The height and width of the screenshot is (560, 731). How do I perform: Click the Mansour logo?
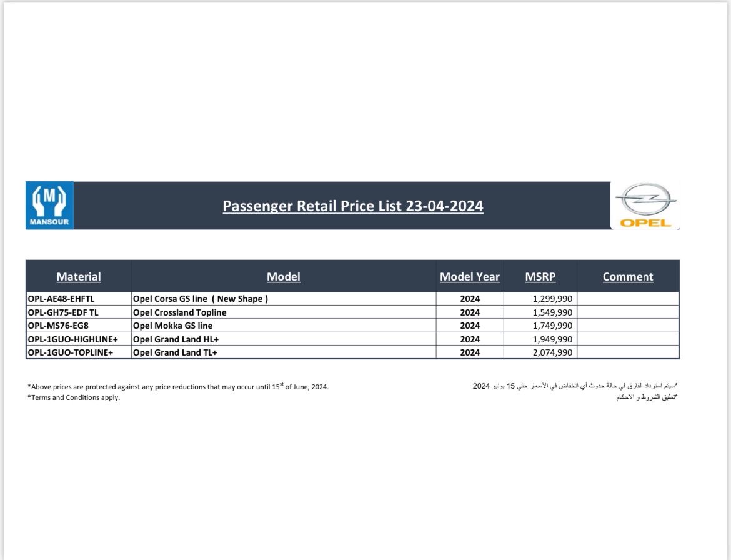tap(49, 206)
